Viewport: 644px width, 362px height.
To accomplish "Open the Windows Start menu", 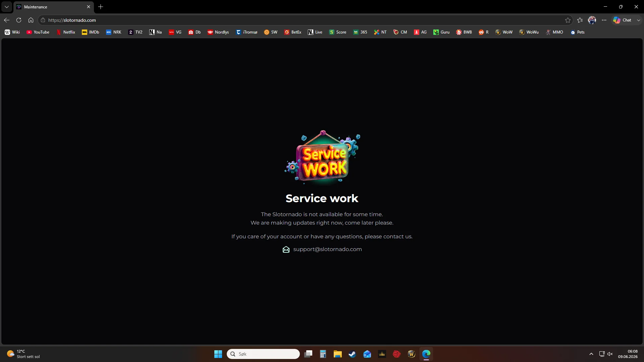I will (x=218, y=354).
